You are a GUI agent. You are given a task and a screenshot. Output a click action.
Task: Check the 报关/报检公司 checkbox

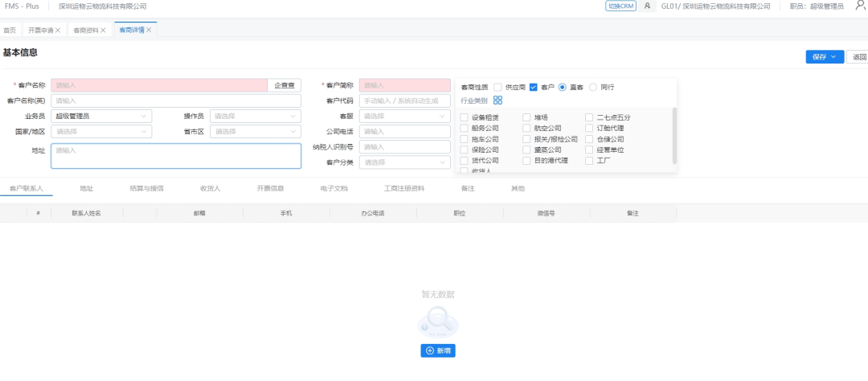point(526,139)
